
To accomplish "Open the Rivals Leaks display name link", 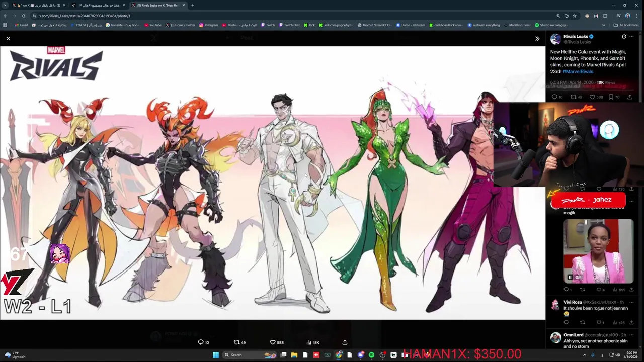I will 576,37.
